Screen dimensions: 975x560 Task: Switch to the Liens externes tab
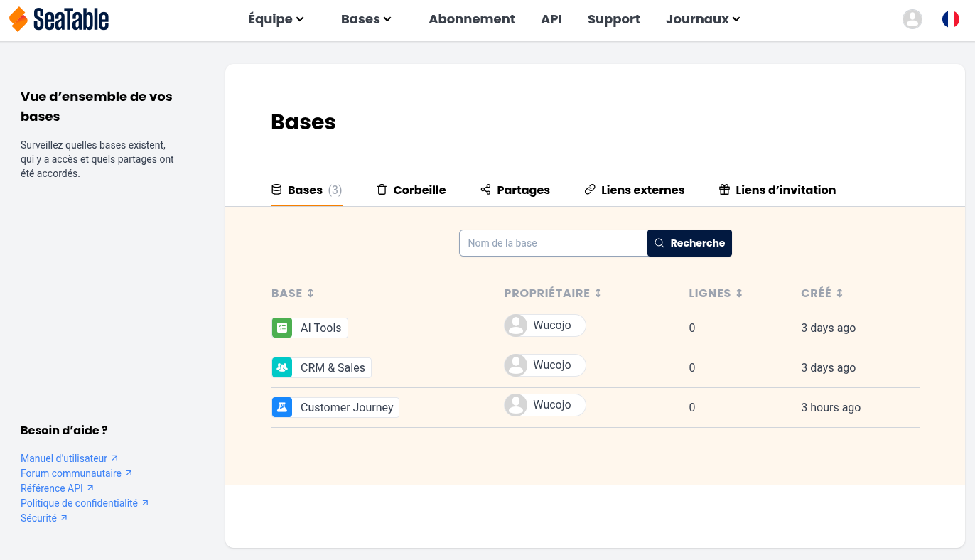pos(634,190)
